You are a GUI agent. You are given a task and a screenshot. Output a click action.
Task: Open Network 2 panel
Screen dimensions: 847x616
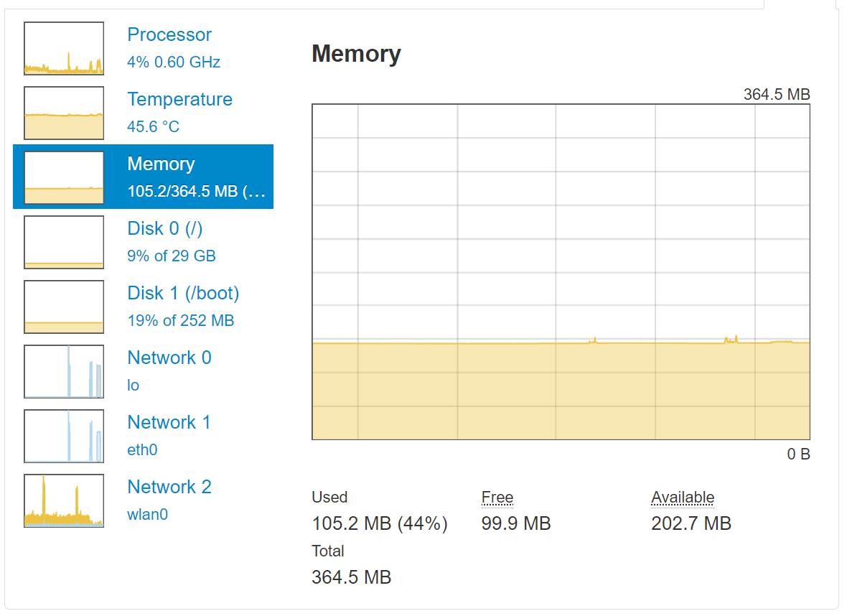(169, 487)
